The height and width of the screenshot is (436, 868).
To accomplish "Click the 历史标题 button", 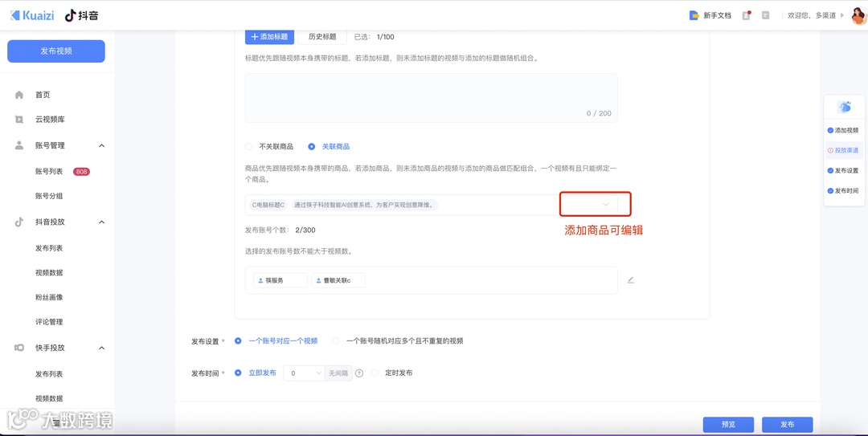I will tap(322, 36).
